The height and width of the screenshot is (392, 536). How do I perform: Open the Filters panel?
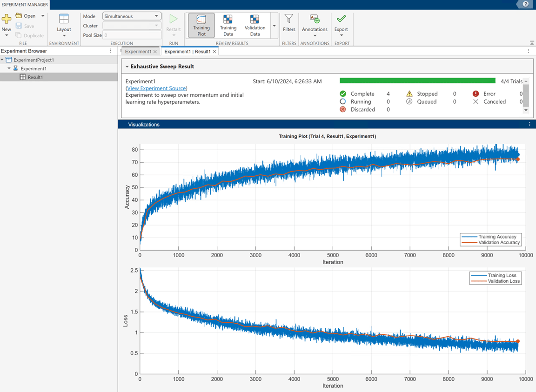289,23
